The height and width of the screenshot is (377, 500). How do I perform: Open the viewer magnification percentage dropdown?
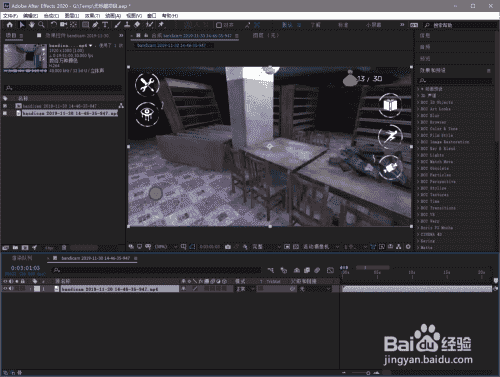pos(166,247)
